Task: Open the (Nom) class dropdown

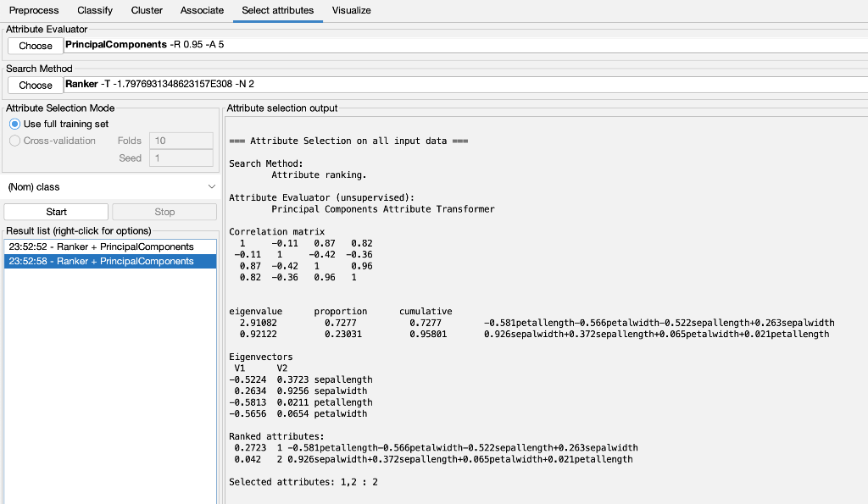Action: [110, 186]
